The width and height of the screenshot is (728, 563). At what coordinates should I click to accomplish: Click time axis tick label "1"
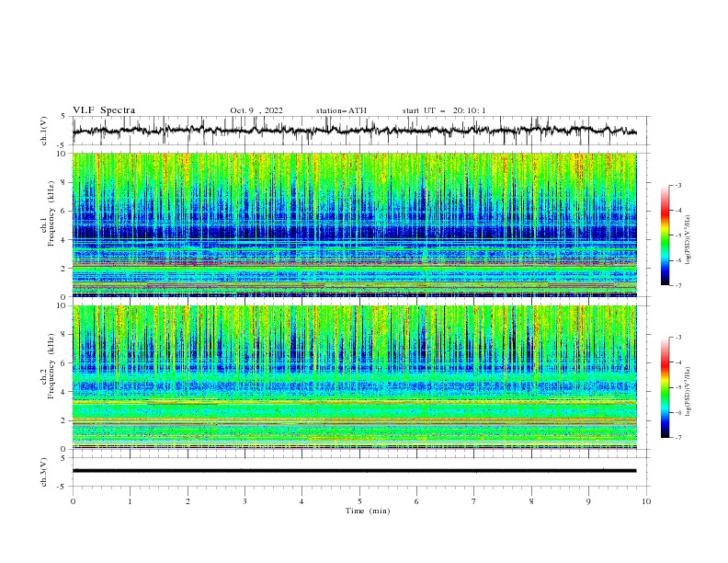[x=130, y=501]
